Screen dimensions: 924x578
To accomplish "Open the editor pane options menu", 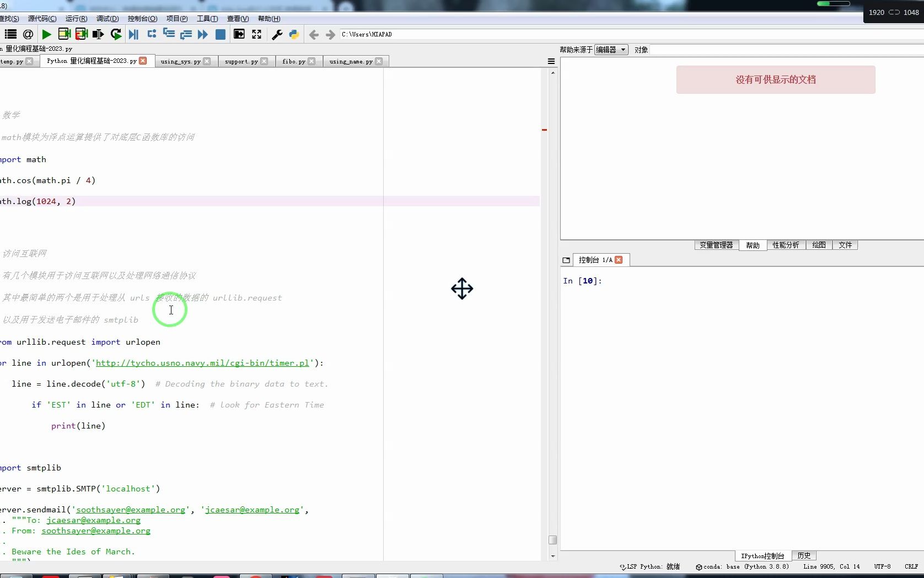I will [551, 61].
